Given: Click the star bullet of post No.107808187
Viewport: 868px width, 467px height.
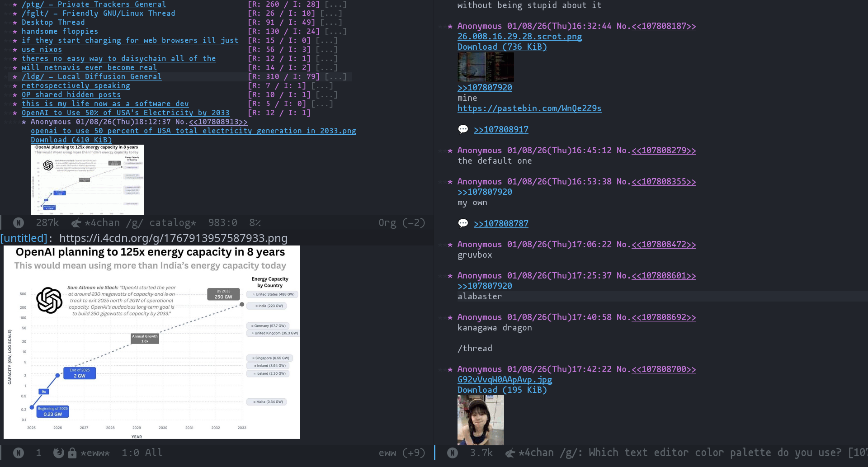Looking at the screenshot, I should 450,26.
